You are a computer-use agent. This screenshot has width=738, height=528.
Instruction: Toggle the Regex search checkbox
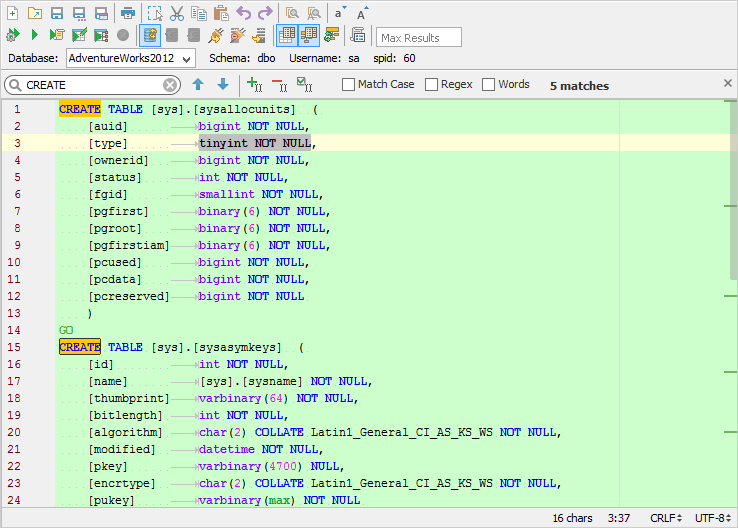pos(431,85)
